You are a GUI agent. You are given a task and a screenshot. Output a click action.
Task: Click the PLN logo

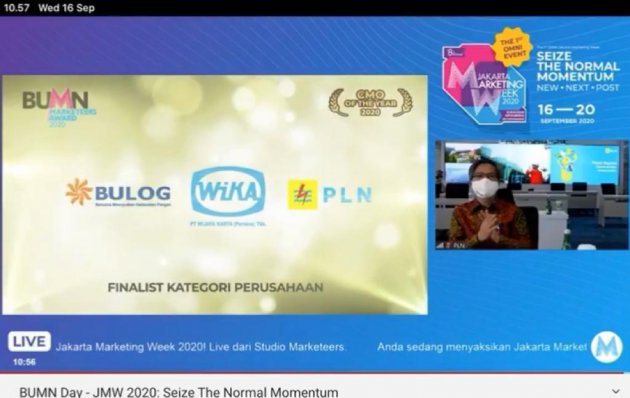[329, 194]
